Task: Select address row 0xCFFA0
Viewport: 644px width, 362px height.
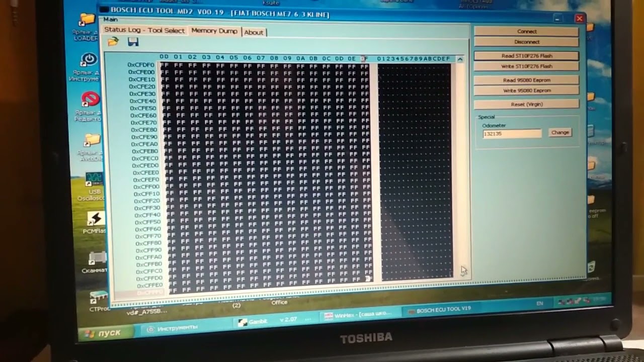Action: coord(149,257)
